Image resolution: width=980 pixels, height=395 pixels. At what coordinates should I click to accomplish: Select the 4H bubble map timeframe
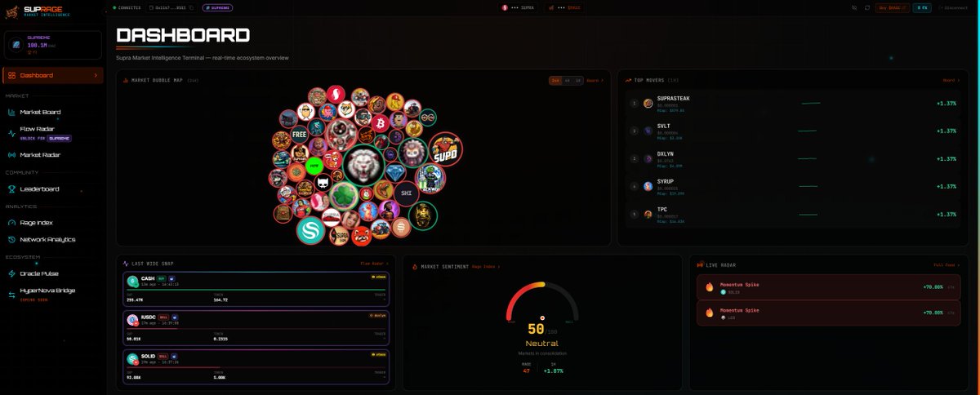pos(567,80)
